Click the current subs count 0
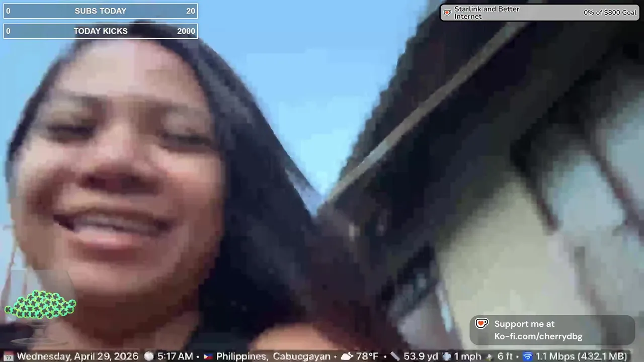Screen dimensions: 644x362 point(8,11)
